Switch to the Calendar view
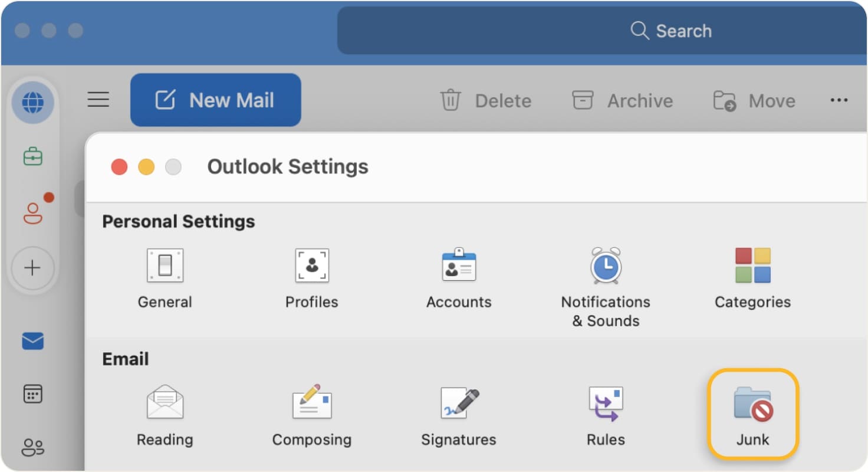 coord(33,394)
